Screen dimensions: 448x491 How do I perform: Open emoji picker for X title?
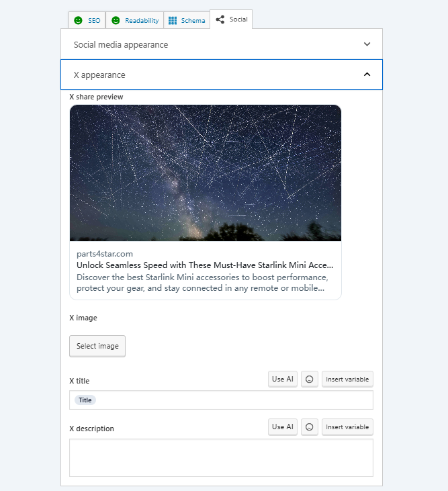309,380
